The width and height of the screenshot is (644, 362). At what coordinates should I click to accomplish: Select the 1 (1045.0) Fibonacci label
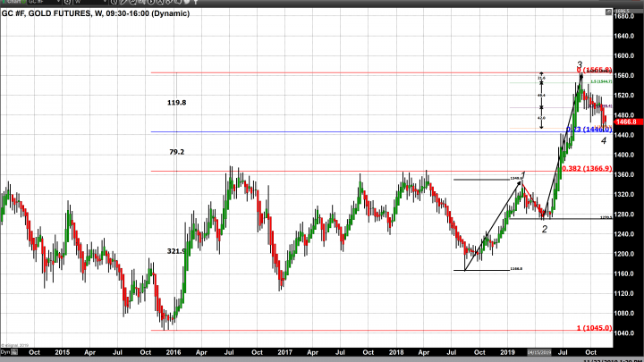pyautogui.click(x=594, y=328)
